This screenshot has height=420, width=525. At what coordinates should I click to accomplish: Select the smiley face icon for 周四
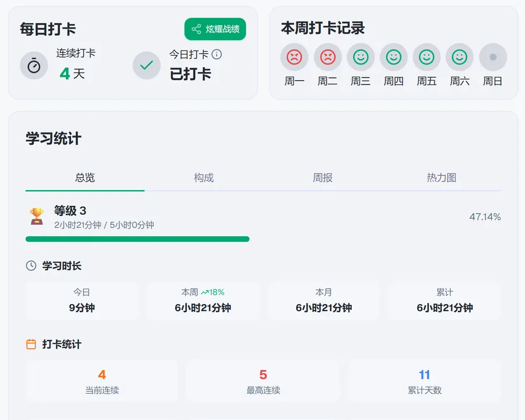[393, 57]
